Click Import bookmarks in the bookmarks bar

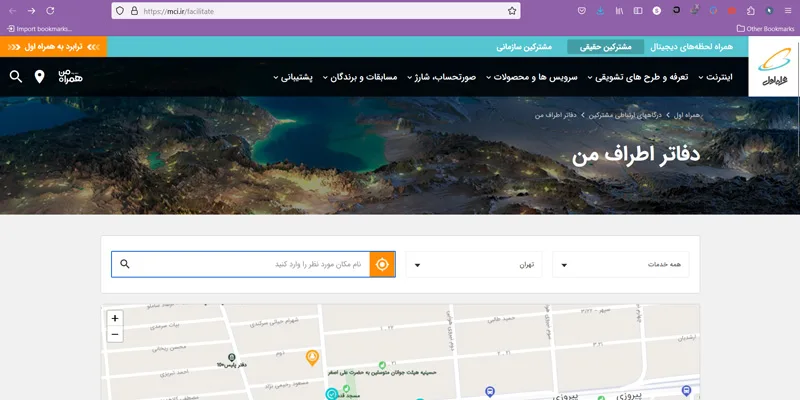(x=39, y=29)
